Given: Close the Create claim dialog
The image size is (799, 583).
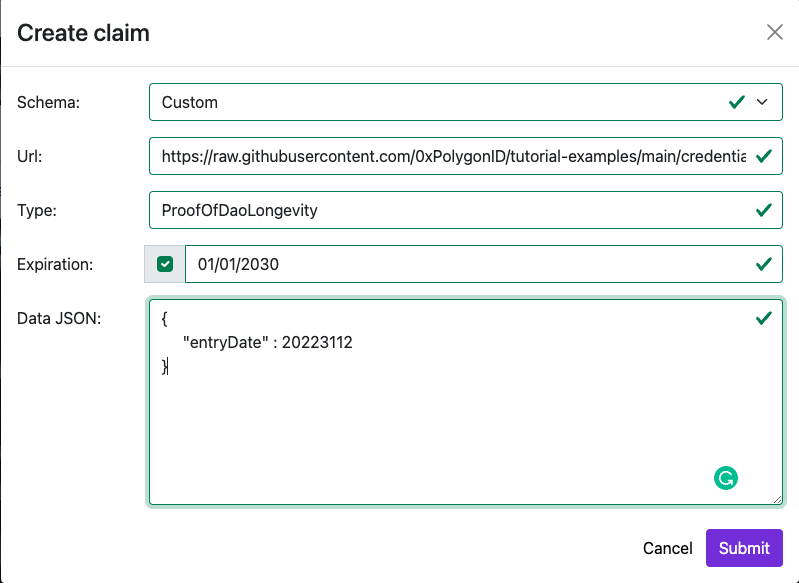Looking at the screenshot, I should pyautogui.click(x=775, y=32).
